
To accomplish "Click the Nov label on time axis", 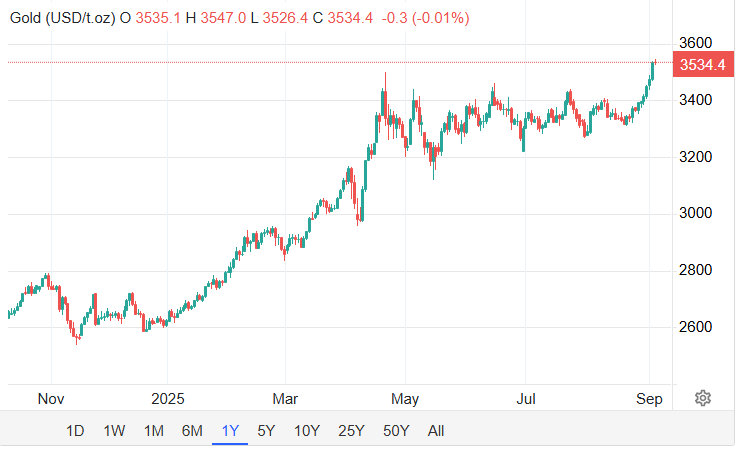I will [x=51, y=398].
